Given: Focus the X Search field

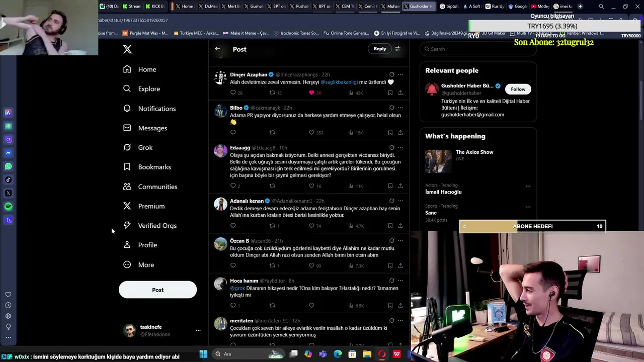Looking at the screenshot, I should (478, 49).
